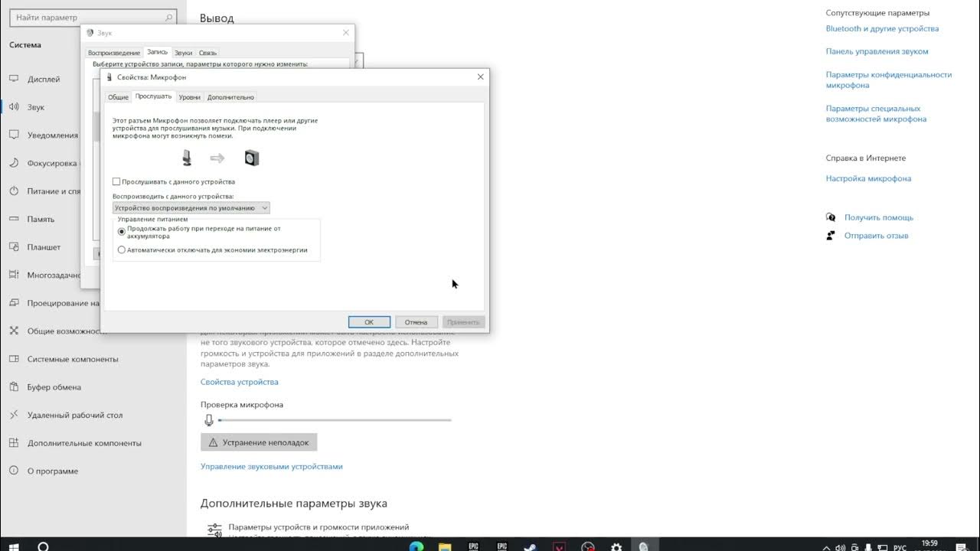Open the Уровни tab

190,97
